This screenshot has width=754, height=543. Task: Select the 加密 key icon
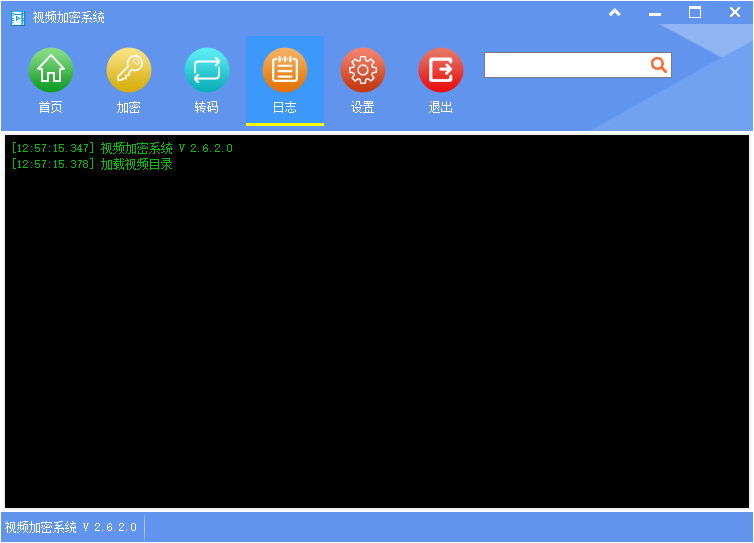pos(129,70)
